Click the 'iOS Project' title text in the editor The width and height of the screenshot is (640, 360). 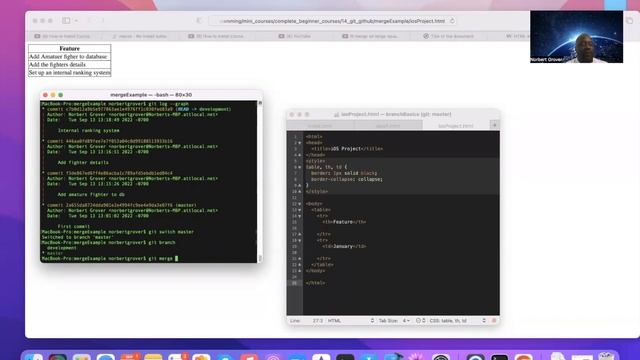pyautogui.click(x=346, y=149)
